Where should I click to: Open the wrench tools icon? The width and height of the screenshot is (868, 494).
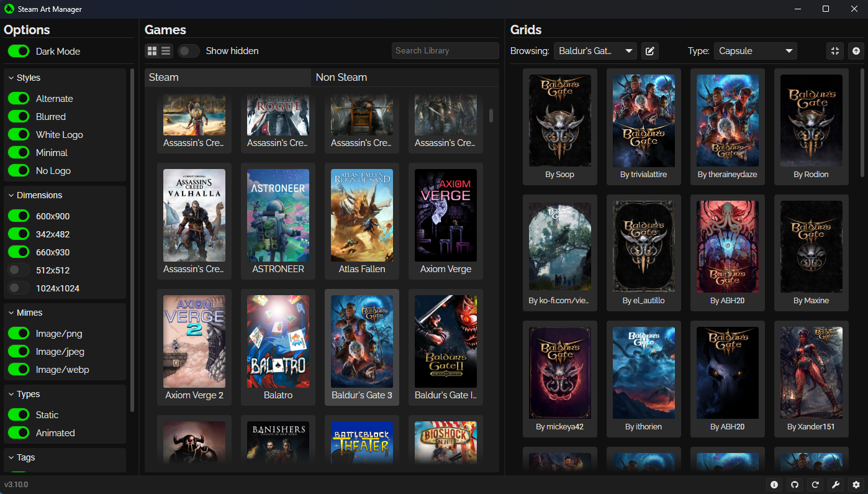[836, 485]
